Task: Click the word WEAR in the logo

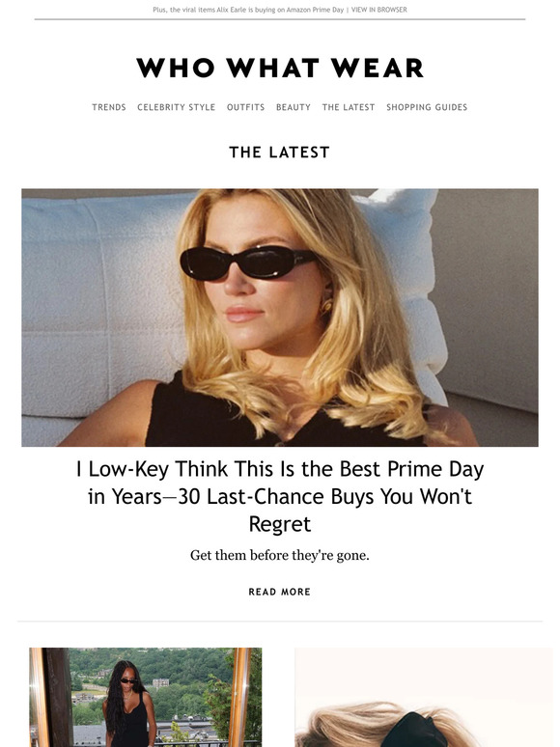Action: click(378, 68)
